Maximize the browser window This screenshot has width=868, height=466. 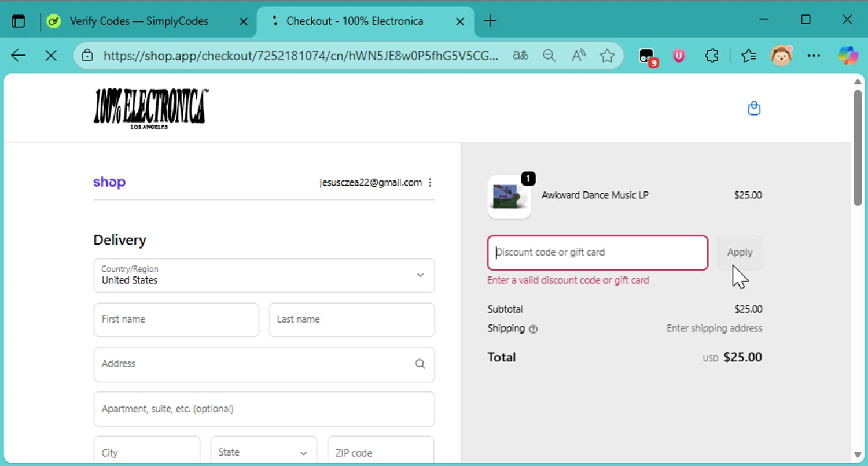click(x=806, y=20)
